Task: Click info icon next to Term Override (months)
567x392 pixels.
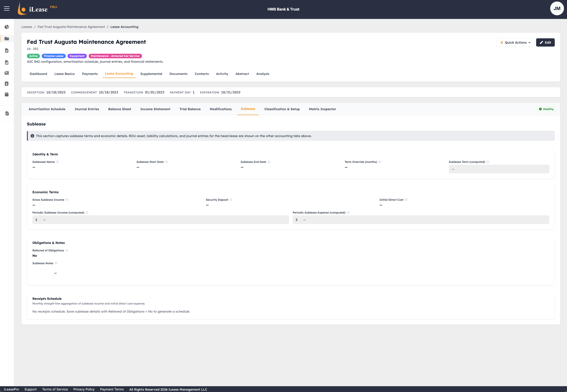Action: click(x=380, y=162)
